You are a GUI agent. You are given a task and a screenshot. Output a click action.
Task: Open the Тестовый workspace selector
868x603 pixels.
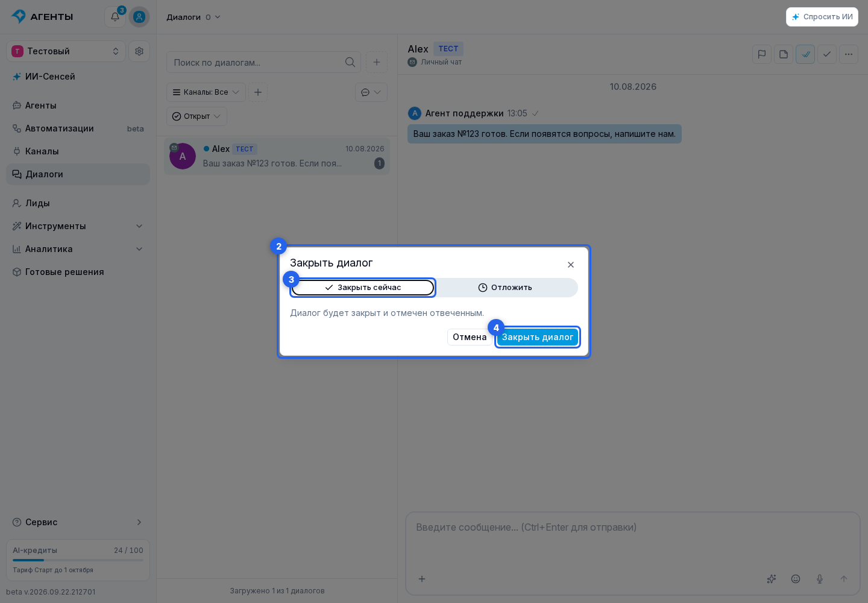click(66, 51)
